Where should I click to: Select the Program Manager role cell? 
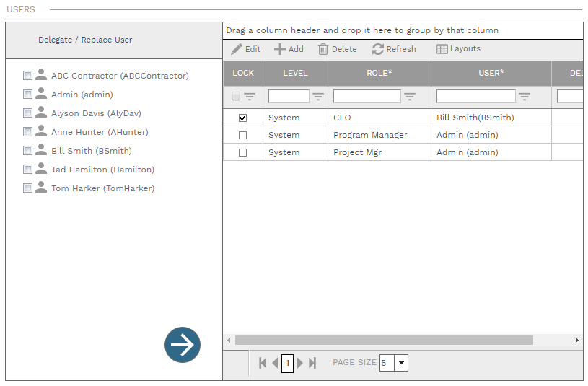pos(379,135)
